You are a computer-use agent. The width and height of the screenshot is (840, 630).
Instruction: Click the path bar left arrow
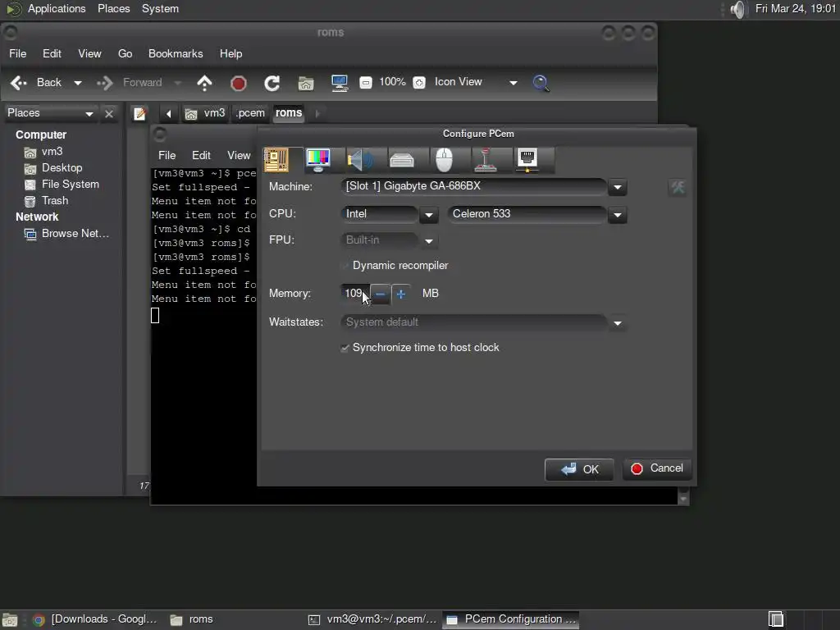point(168,113)
